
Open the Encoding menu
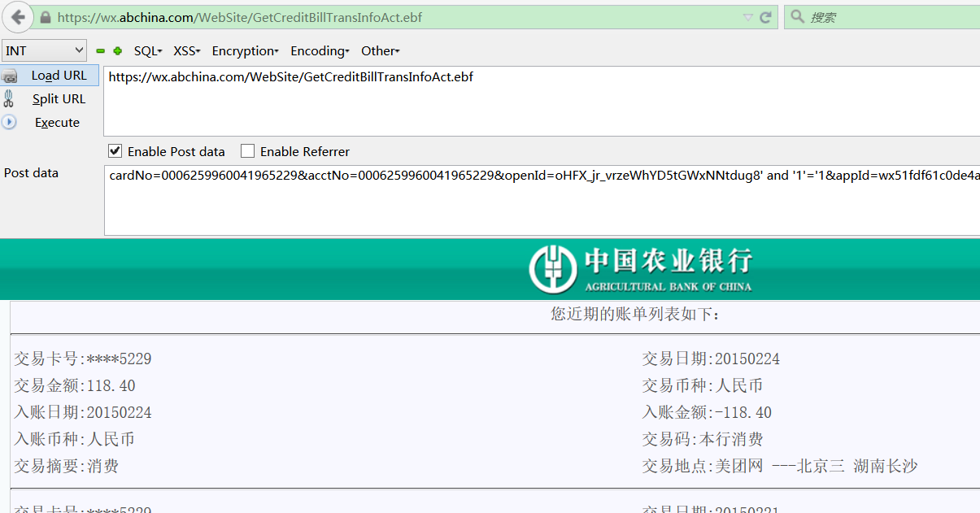[x=320, y=50]
